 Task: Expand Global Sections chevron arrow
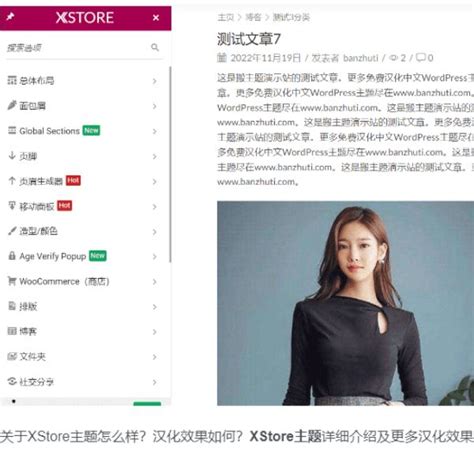coord(154,131)
